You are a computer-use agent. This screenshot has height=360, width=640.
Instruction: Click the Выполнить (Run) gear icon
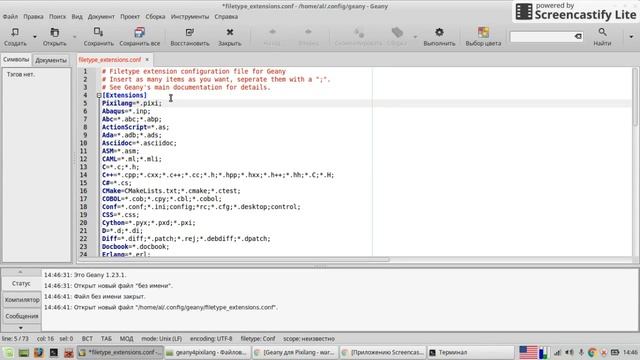439,32
